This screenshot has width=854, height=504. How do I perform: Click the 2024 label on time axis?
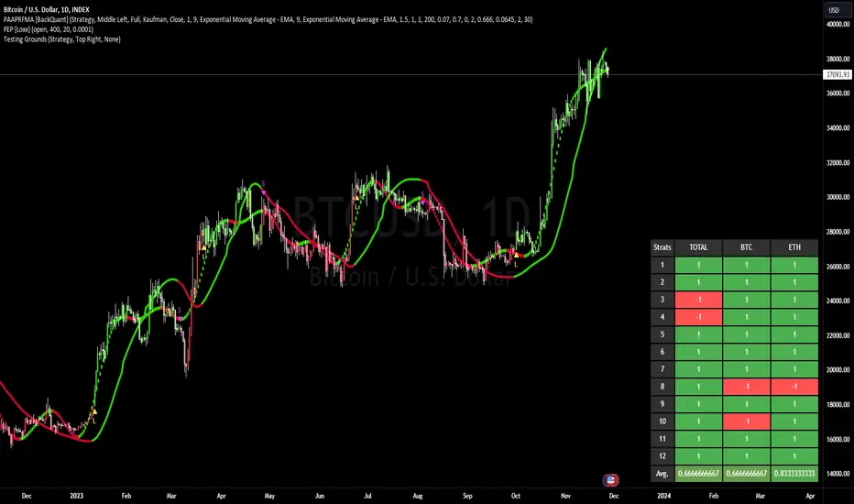(664, 496)
